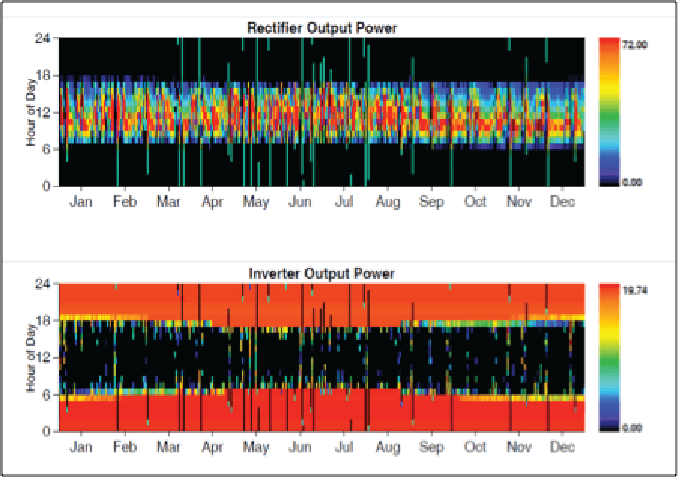Click Jan label on Rectifier chart axis
The width and height of the screenshot is (678, 477).
(81, 200)
